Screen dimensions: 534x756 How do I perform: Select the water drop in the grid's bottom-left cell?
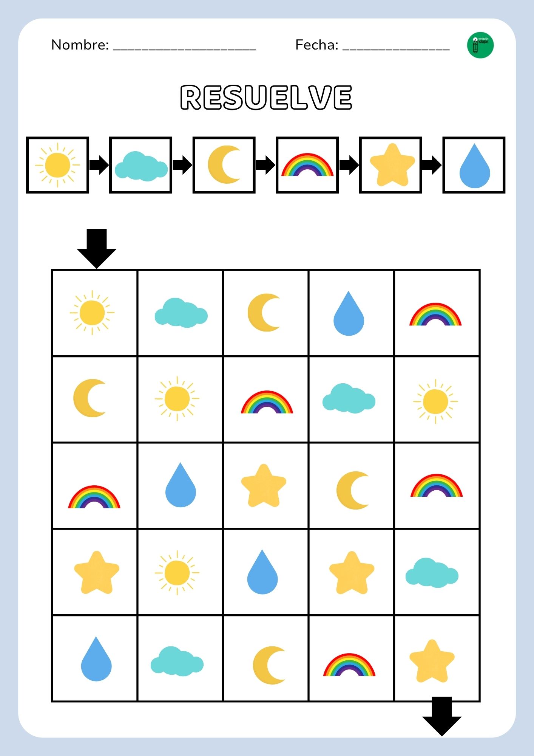[96, 659]
